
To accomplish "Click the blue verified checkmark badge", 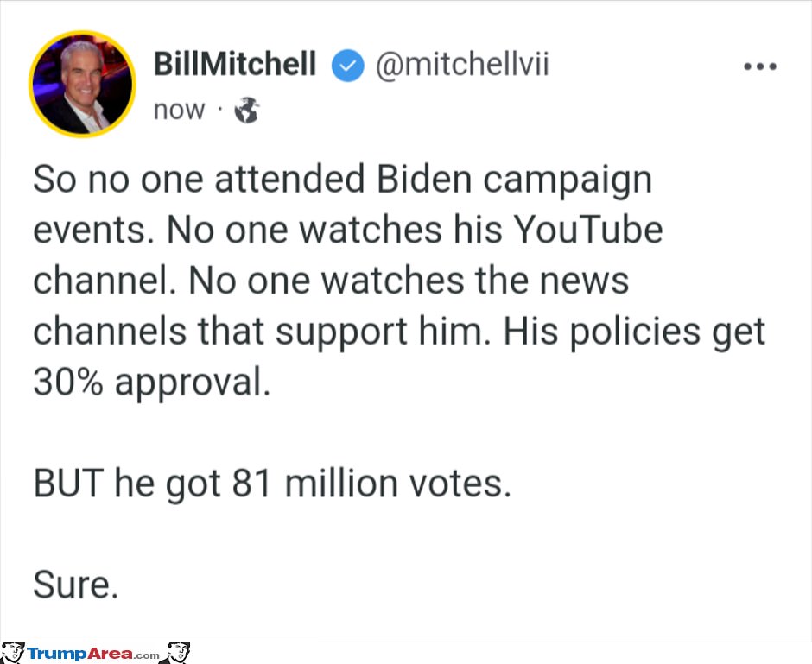I will pos(347,66).
